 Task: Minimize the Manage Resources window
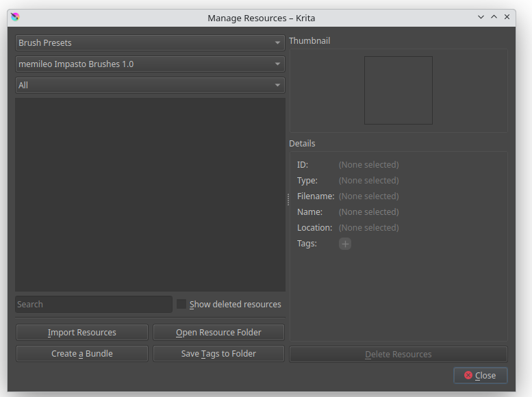[481, 18]
